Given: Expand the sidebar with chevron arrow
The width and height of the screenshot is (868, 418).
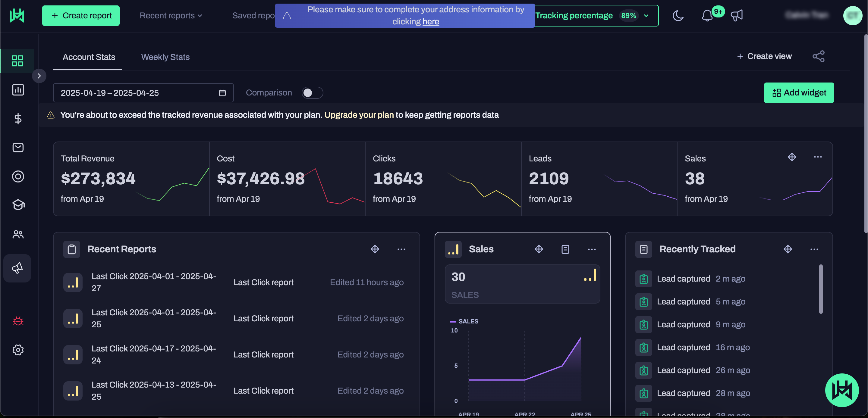Looking at the screenshot, I should [39, 76].
